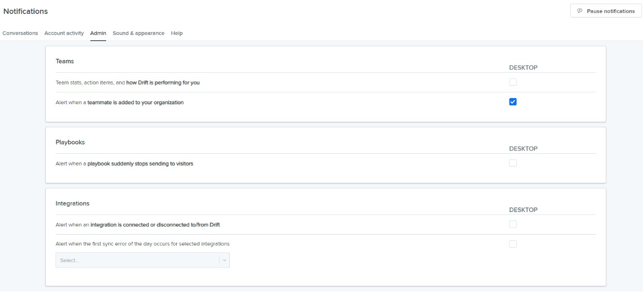
Task: Click the Integrations section heading
Action: pyautogui.click(x=73, y=203)
